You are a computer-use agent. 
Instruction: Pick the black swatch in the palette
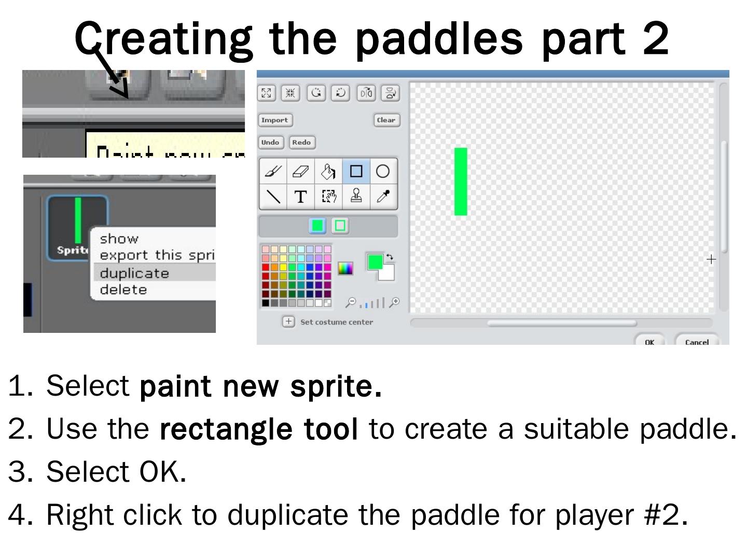click(266, 303)
